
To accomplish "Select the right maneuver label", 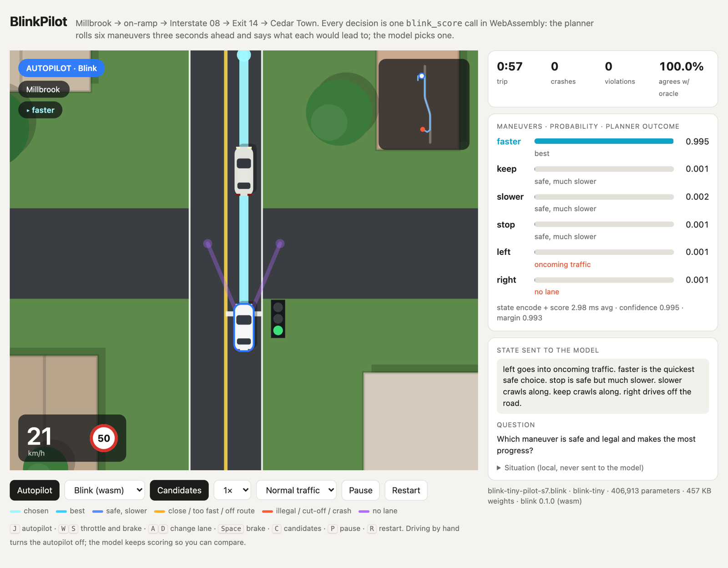I will 506,279.
